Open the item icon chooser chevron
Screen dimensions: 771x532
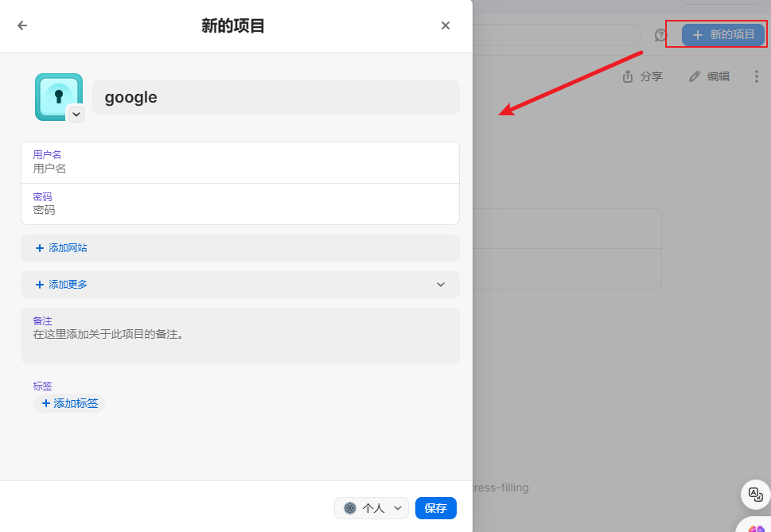(x=76, y=115)
